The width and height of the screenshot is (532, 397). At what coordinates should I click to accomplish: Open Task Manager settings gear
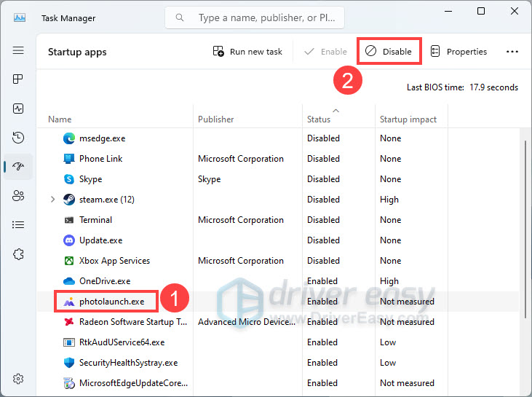[x=18, y=379]
